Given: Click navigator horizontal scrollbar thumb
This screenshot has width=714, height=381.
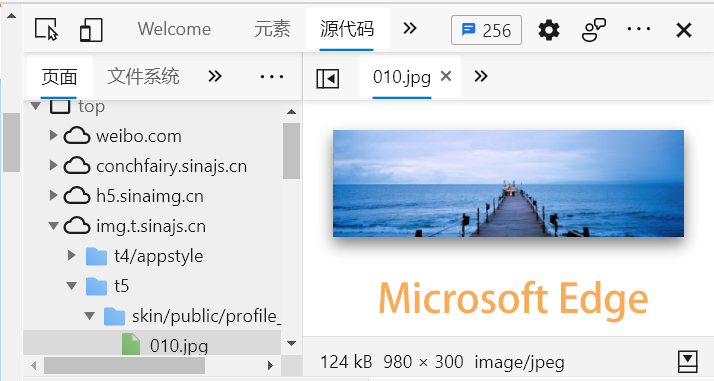Looking at the screenshot, I should coord(124,365).
